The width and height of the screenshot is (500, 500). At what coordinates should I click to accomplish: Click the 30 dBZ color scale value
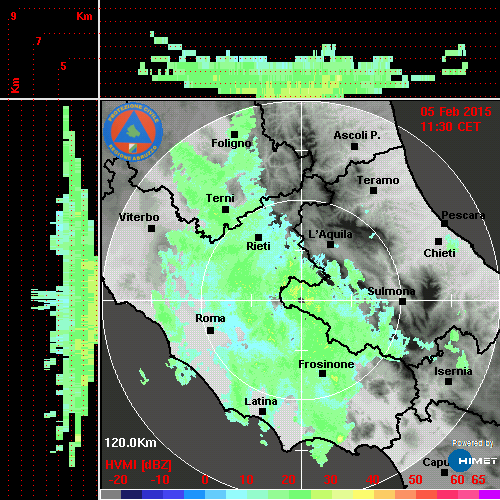(330, 480)
